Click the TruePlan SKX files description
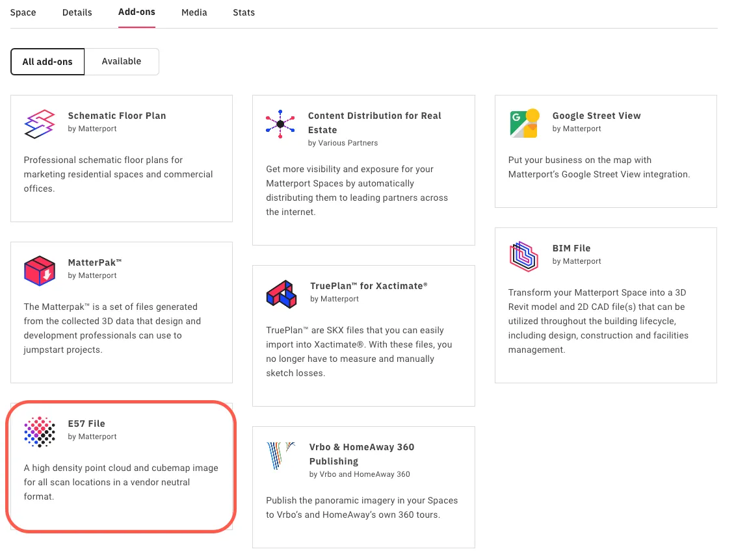Image resolution: width=747 pixels, height=560 pixels. tap(359, 351)
